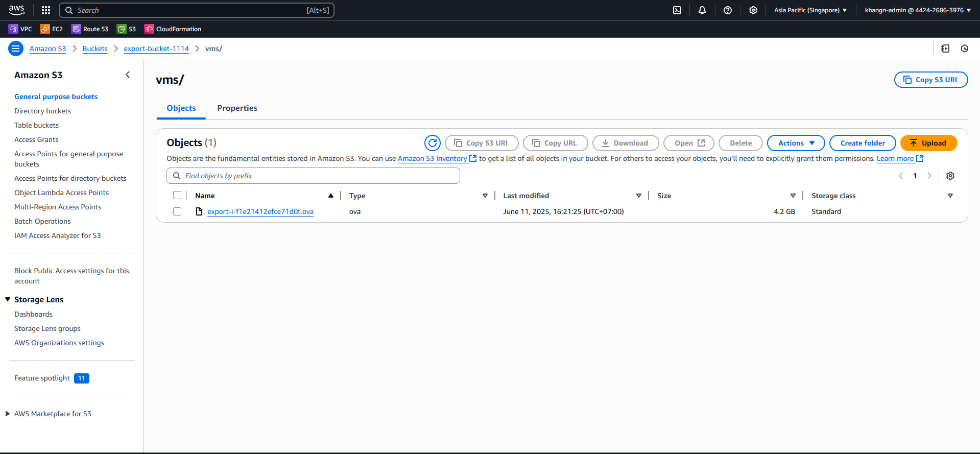
Task: Expand AWS Marketplace for S3
Action: tap(8, 414)
